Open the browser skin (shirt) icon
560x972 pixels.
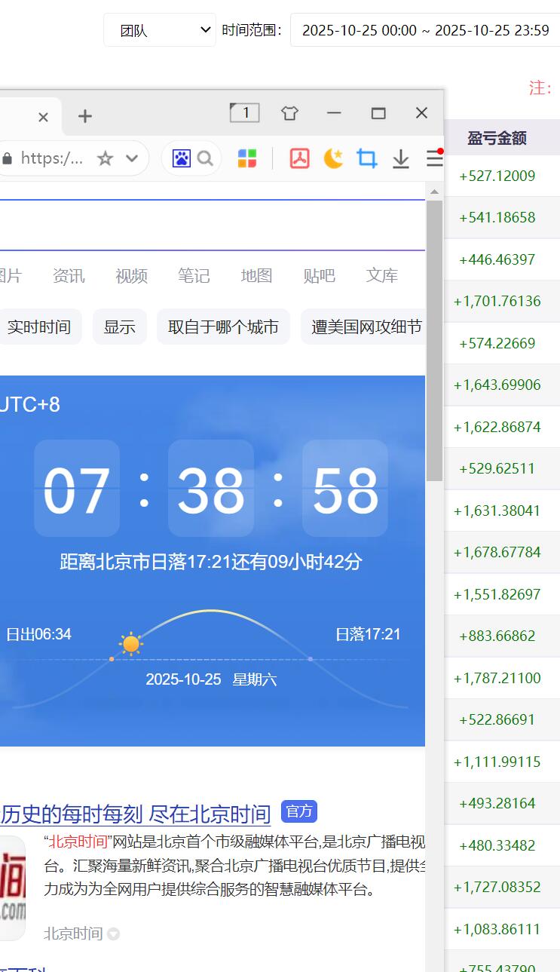(289, 113)
